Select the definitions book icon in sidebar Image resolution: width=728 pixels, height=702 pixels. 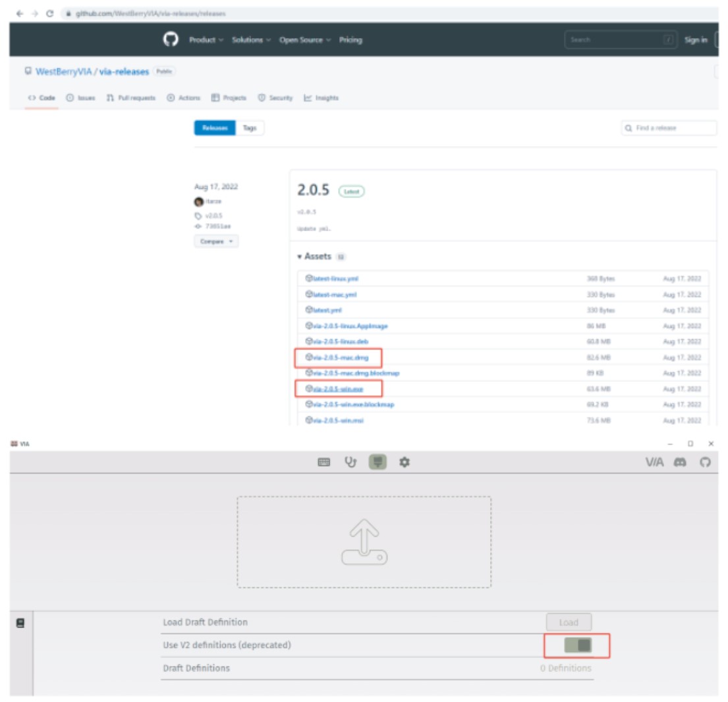(20, 623)
